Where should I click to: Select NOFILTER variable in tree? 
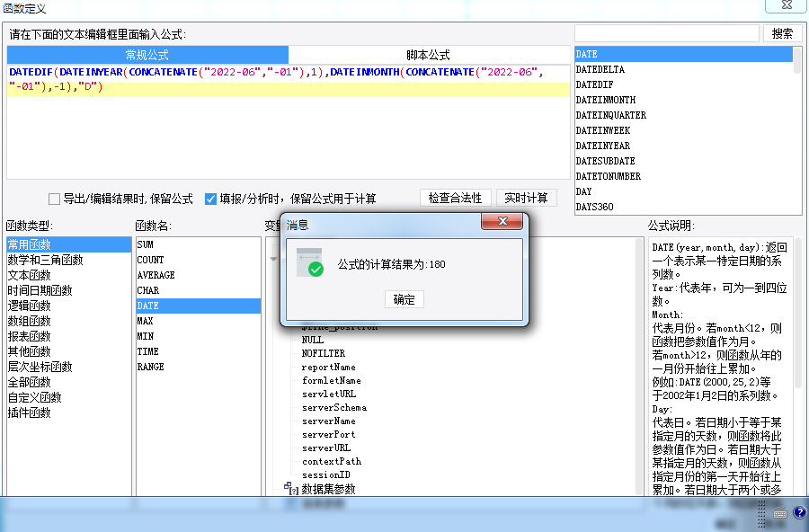(x=324, y=353)
